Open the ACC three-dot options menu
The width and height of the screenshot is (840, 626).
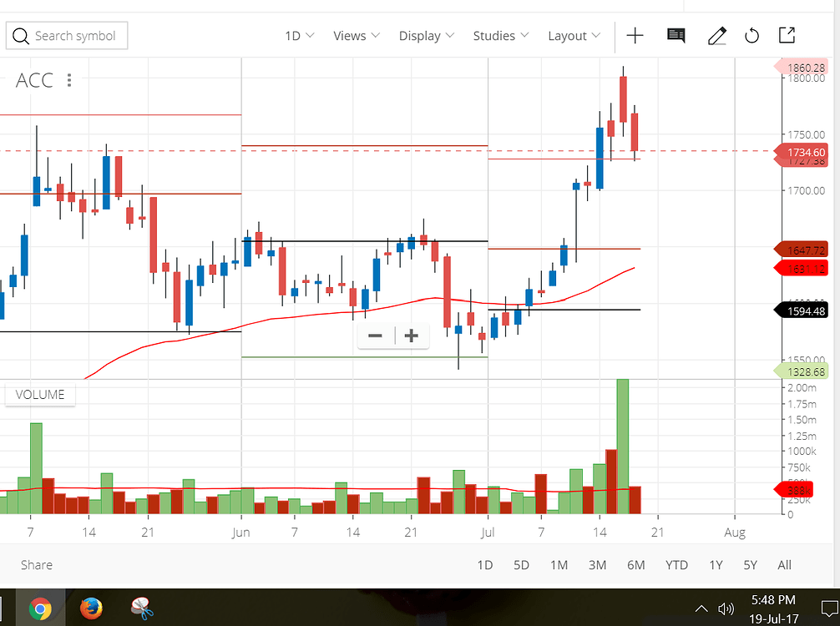tap(69, 79)
